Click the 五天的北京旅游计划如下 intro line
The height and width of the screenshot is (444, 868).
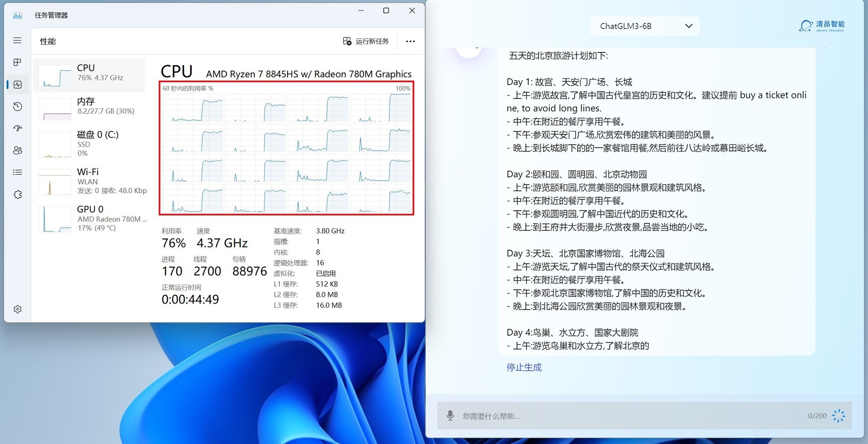(559, 55)
